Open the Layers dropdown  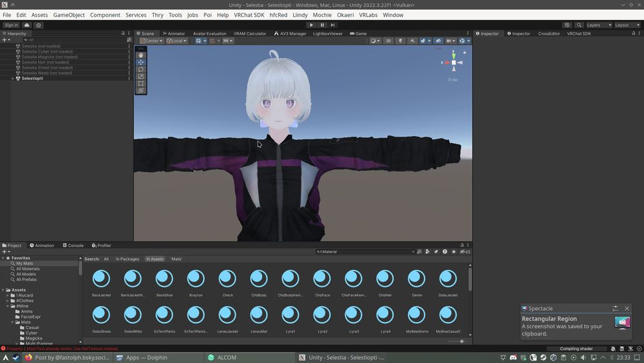point(598,25)
